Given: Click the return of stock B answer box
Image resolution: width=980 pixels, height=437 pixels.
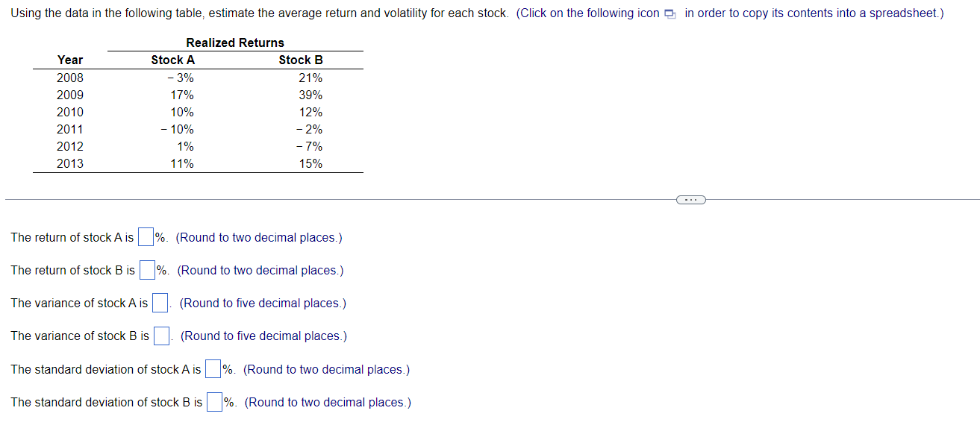Looking at the screenshot, I should pos(146,270).
